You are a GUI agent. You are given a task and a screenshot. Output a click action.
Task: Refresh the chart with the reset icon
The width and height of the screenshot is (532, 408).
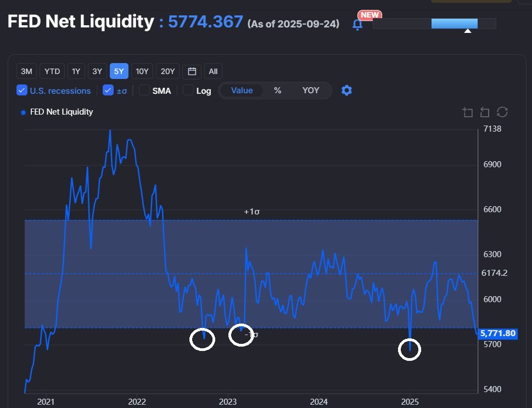(x=502, y=112)
